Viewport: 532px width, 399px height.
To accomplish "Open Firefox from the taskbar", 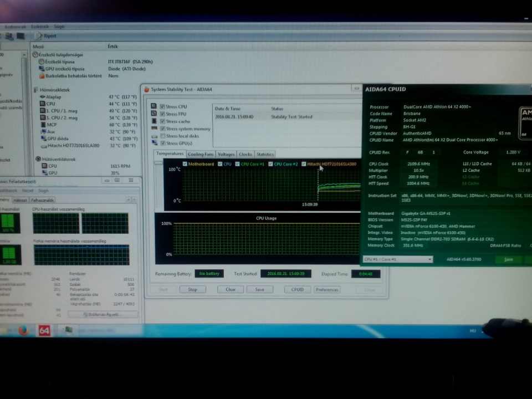I will pos(23,330).
